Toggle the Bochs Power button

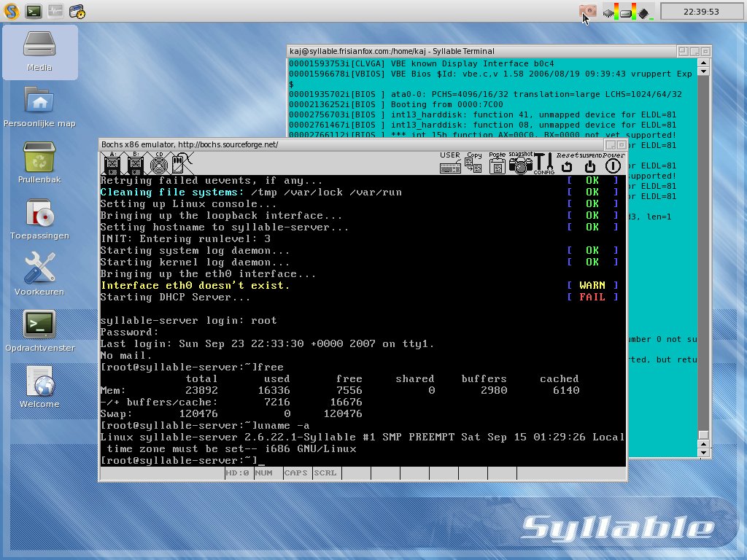613,165
